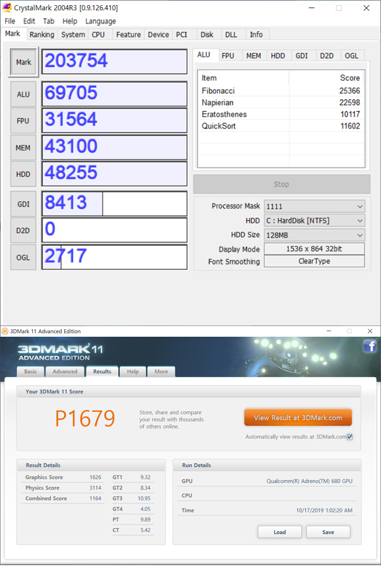Switch to the CPU tab
Viewport: 381px width, 588px height.
coord(98,34)
